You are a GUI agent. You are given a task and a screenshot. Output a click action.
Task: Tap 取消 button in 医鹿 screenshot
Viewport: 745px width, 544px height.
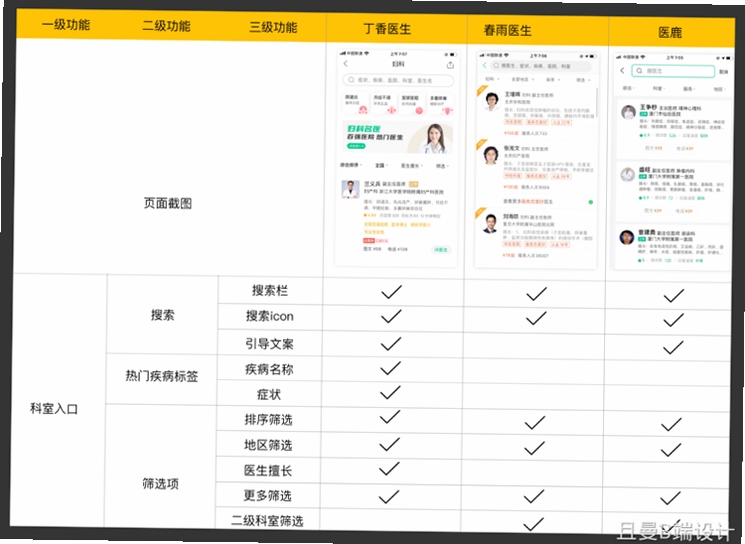coord(723,72)
